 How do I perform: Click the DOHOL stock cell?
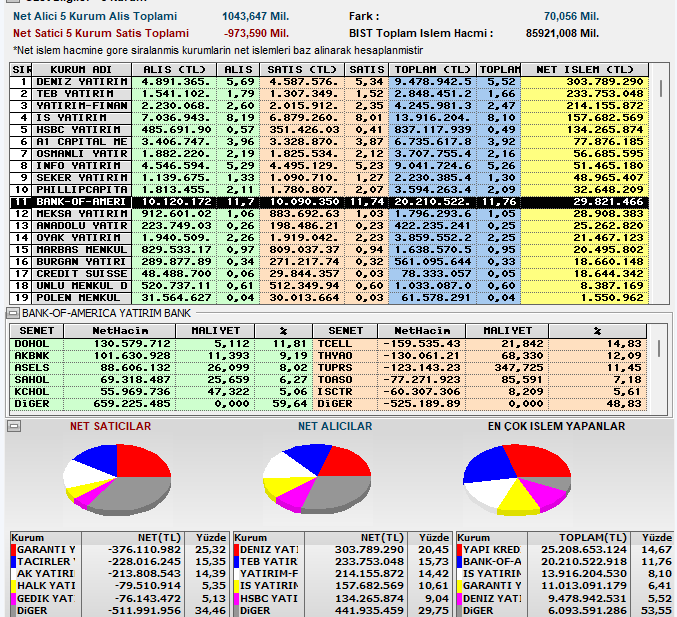[37, 344]
